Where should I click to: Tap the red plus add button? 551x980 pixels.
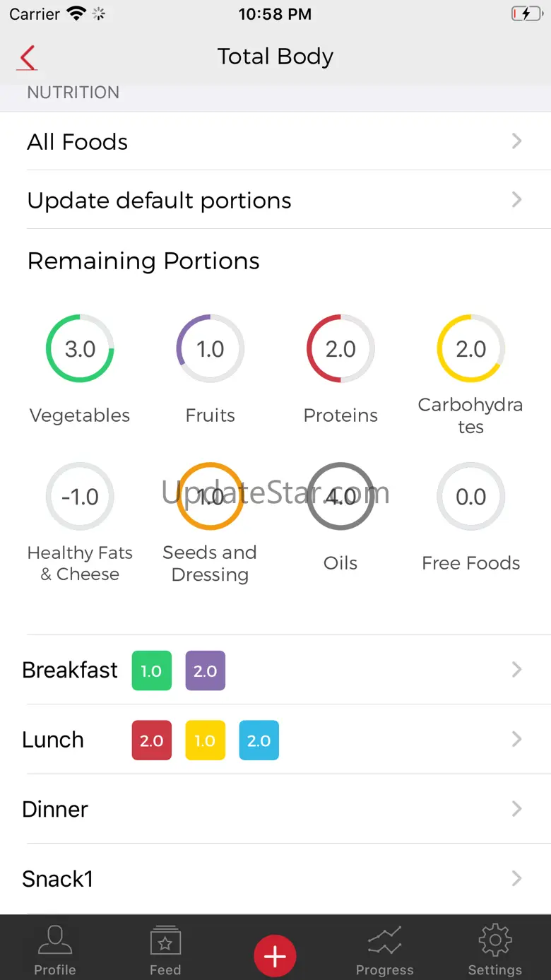pyautogui.click(x=275, y=956)
